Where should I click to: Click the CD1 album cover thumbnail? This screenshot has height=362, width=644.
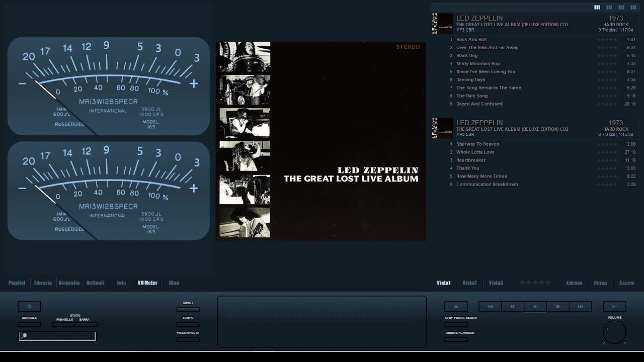tap(443, 24)
